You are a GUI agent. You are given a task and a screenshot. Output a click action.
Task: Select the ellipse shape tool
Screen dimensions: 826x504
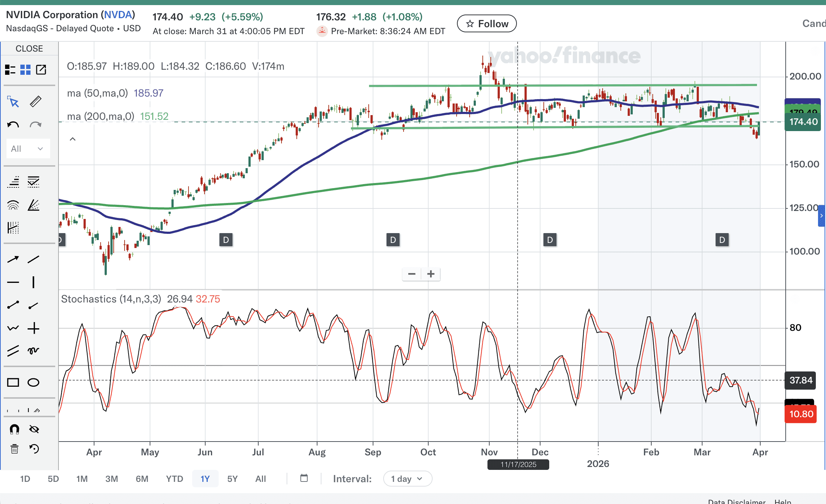pos(33,382)
